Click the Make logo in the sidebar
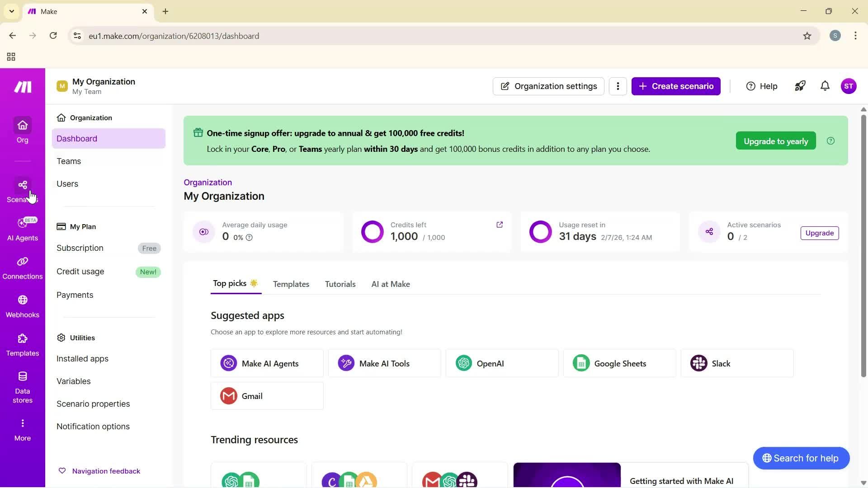This screenshot has width=868, height=488. [22, 87]
